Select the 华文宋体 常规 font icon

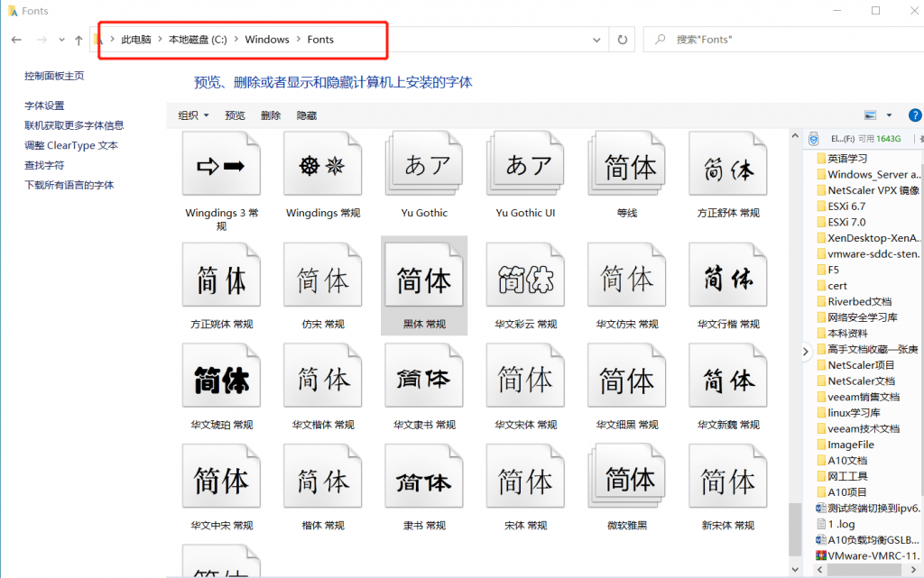tap(525, 375)
